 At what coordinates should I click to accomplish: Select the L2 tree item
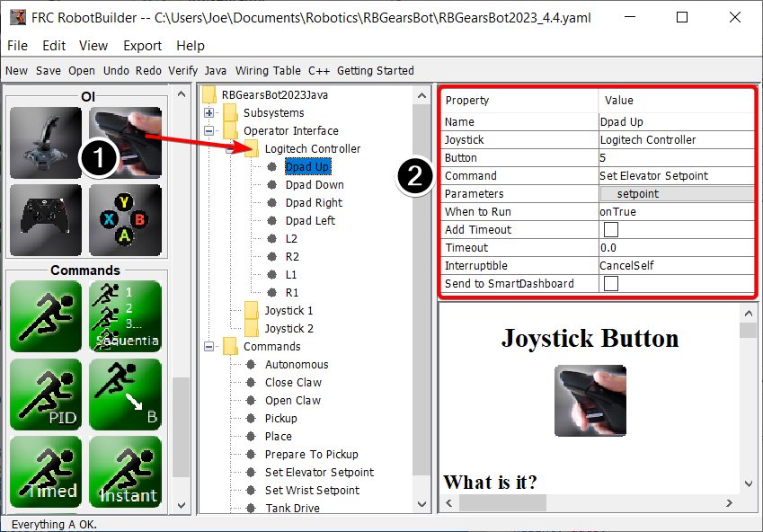tap(291, 239)
